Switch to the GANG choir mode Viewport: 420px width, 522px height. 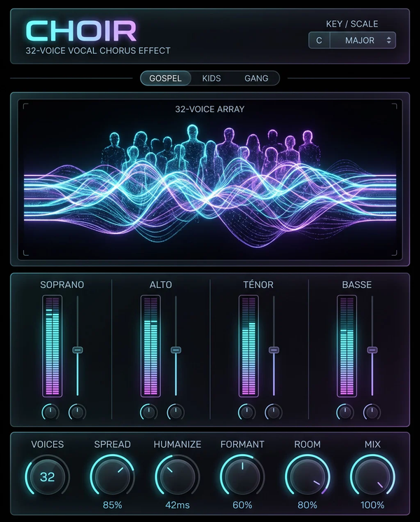point(256,78)
